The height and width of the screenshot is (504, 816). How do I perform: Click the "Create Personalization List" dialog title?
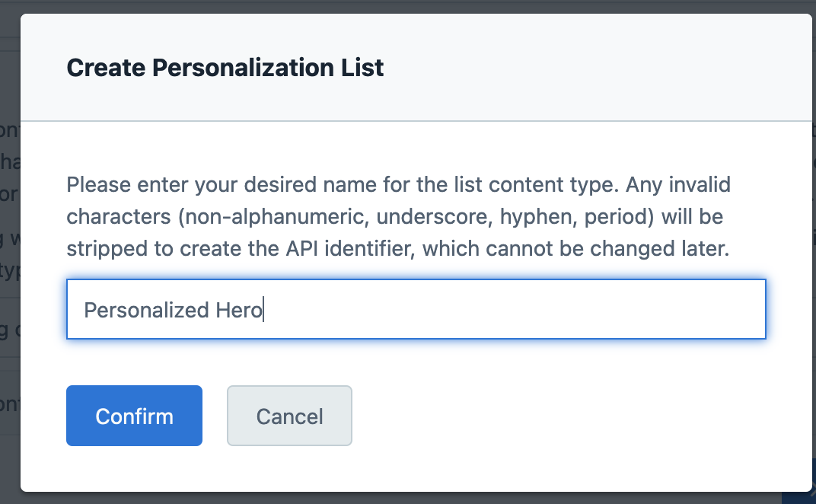click(x=225, y=68)
